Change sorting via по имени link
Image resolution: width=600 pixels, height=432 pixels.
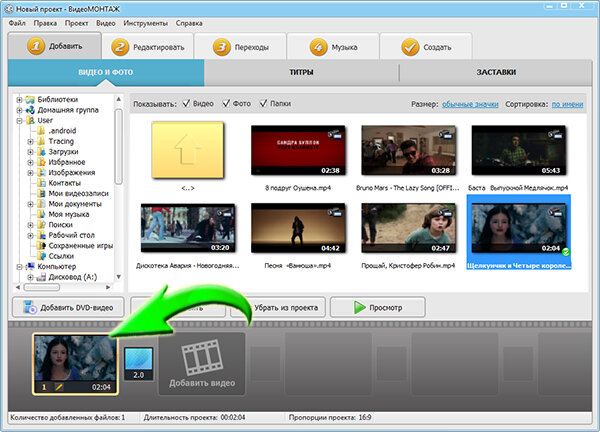click(x=567, y=104)
